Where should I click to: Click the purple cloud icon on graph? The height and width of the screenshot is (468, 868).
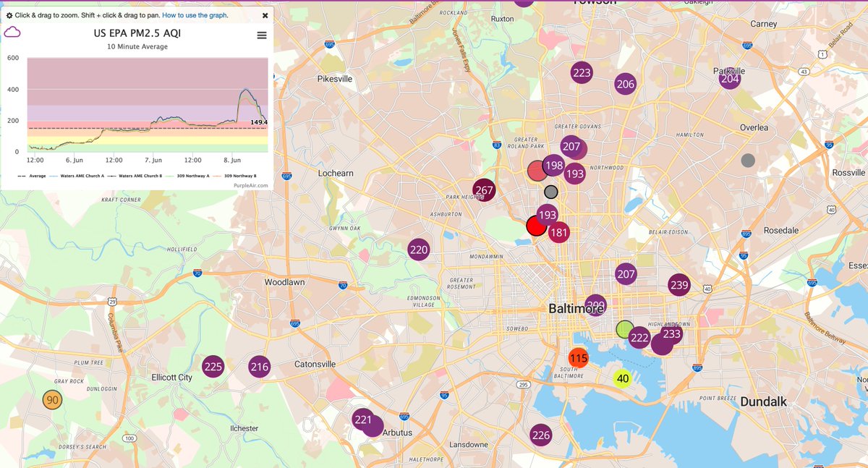(x=13, y=33)
